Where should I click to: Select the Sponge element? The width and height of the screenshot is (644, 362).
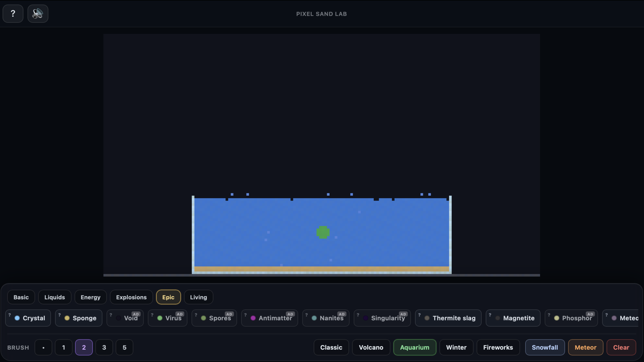coord(78,318)
